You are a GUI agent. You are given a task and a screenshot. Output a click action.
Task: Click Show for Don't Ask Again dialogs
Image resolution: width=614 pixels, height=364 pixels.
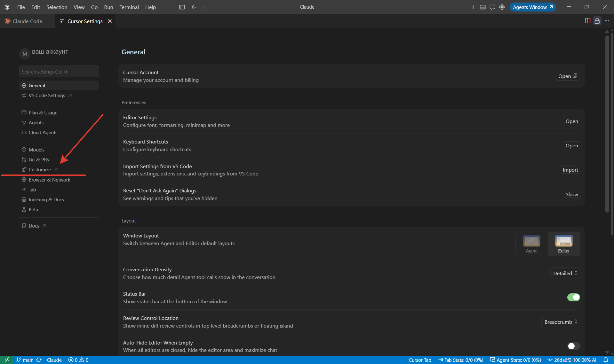(571, 194)
